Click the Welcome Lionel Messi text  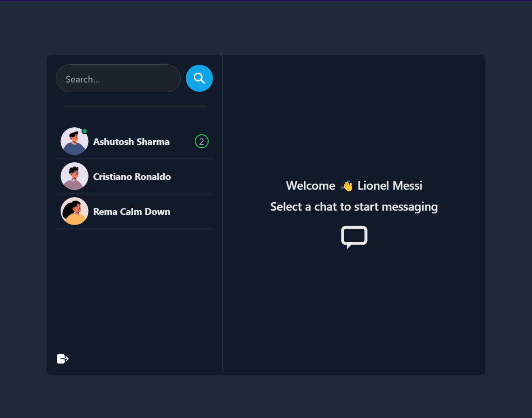pos(354,185)
